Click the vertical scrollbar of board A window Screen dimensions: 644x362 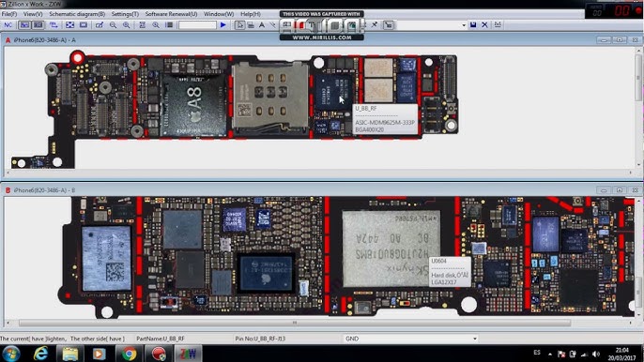pos(639,78)
